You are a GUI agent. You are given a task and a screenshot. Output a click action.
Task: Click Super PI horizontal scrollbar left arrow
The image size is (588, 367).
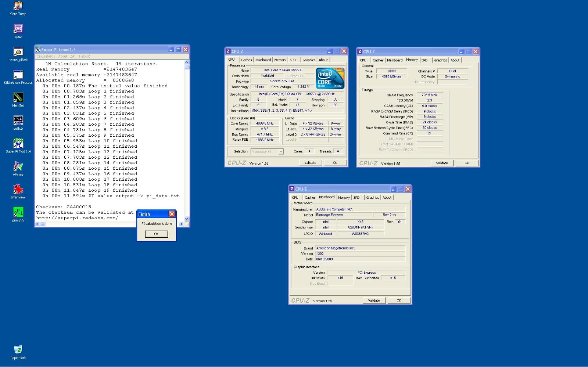37,224
